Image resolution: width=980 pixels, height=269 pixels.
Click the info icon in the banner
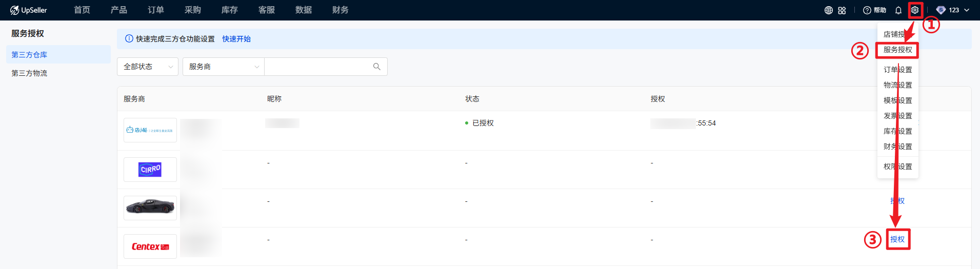(x=129, y=39)
